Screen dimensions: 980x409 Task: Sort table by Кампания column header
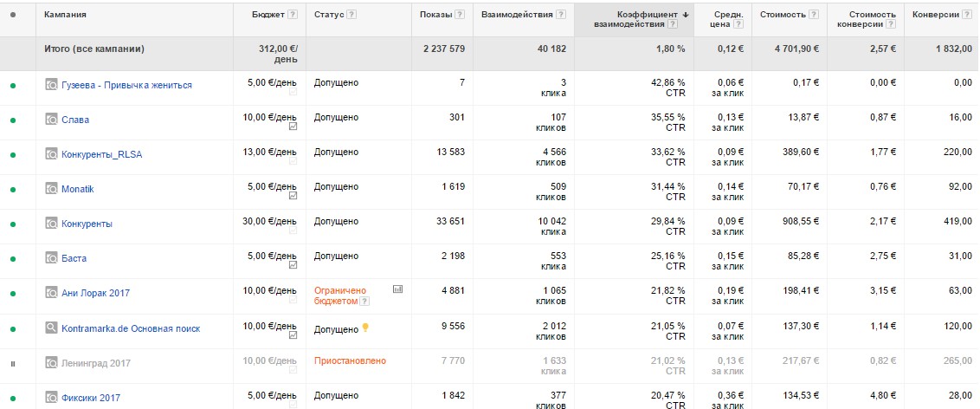coord(65,15)
